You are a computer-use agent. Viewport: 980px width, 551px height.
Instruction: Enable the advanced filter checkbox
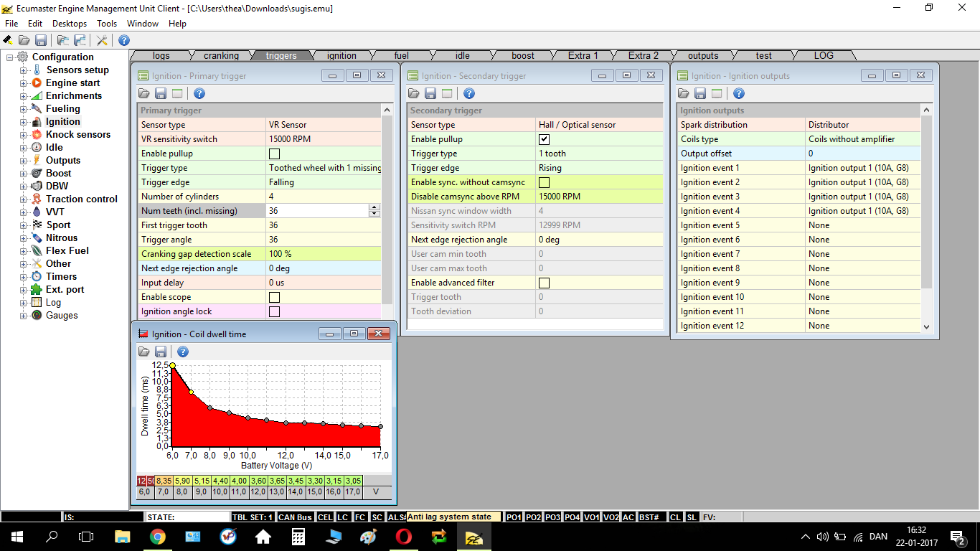(544, 283)
